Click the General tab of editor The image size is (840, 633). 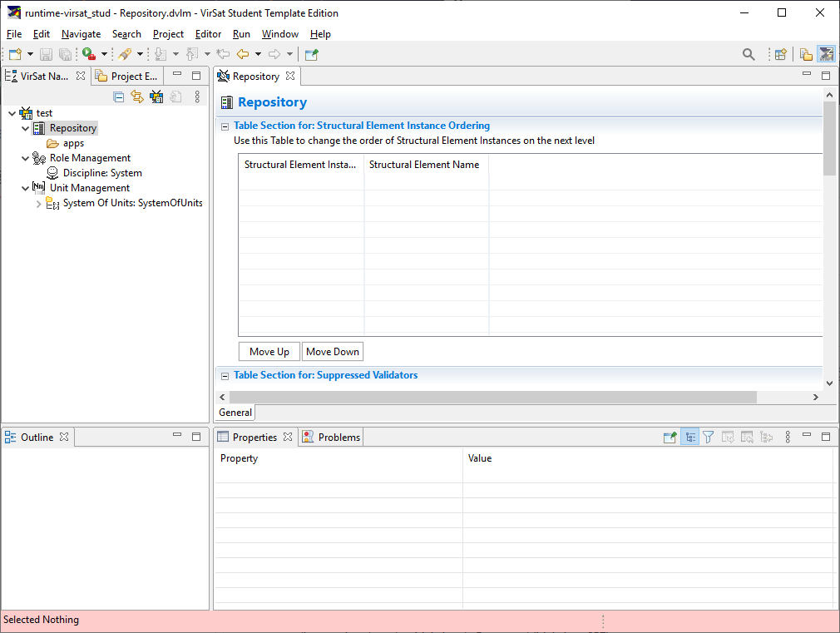pos(235,413)
